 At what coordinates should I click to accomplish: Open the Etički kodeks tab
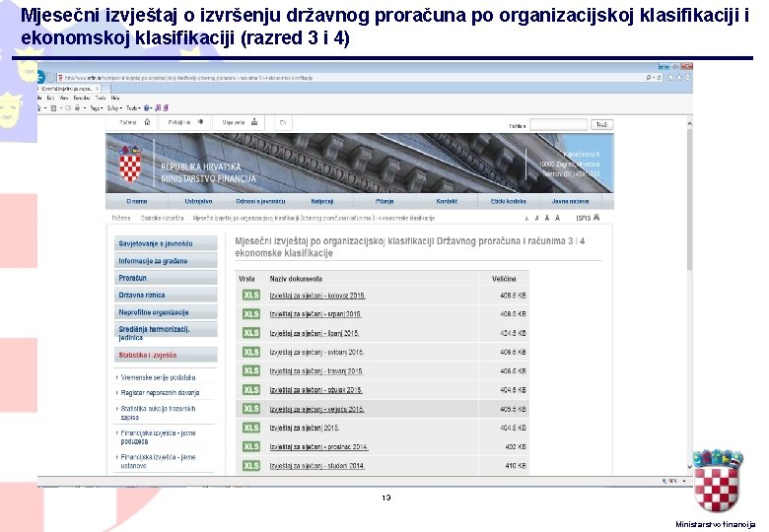[x=508, y=201]
